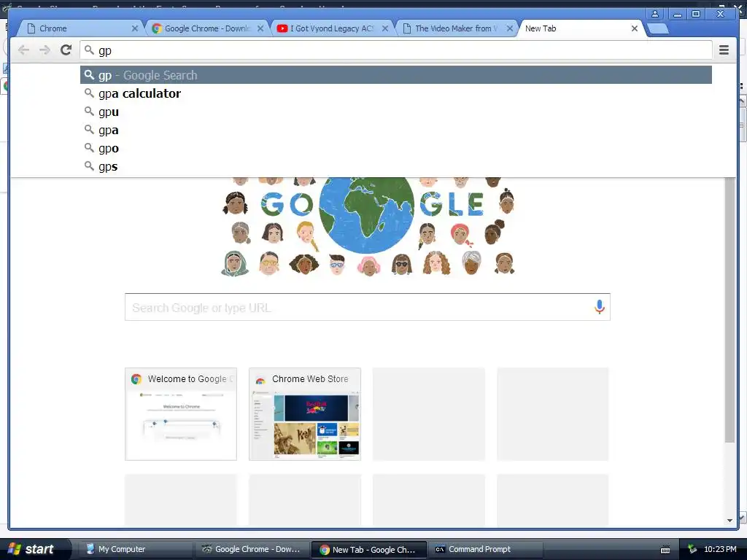Click into the address bar containing 'gp'
This screenshot has height=560, width=747.
(395, 50)
